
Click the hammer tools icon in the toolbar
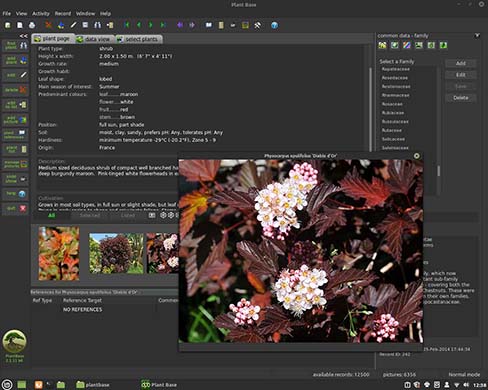tap(257, 25)
